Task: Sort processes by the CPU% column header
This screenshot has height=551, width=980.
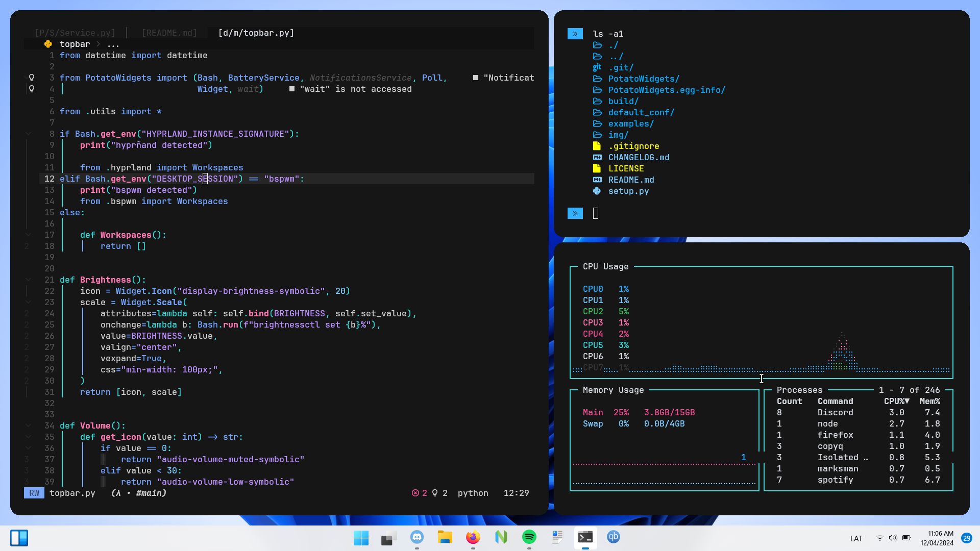Action: coord(896,402)
